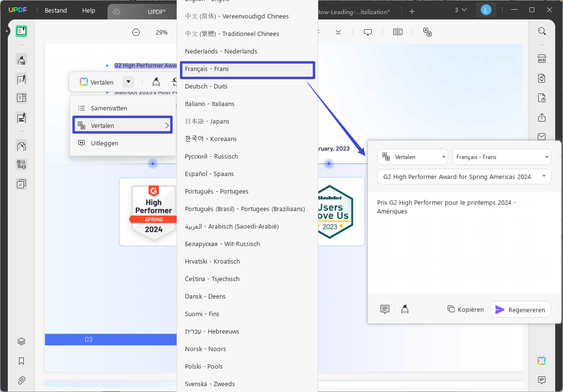Insert translation as sticky note icon

[x=384, y=309]
